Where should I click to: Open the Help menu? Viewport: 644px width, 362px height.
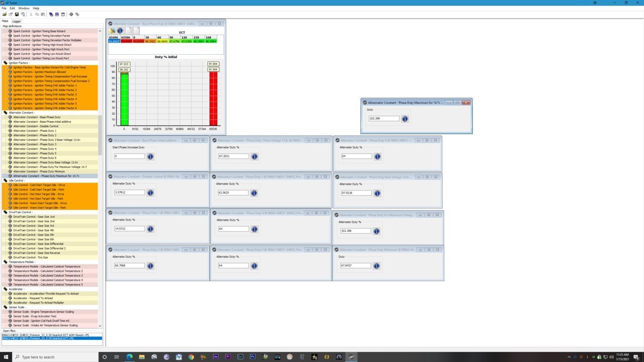coord(36,8)
